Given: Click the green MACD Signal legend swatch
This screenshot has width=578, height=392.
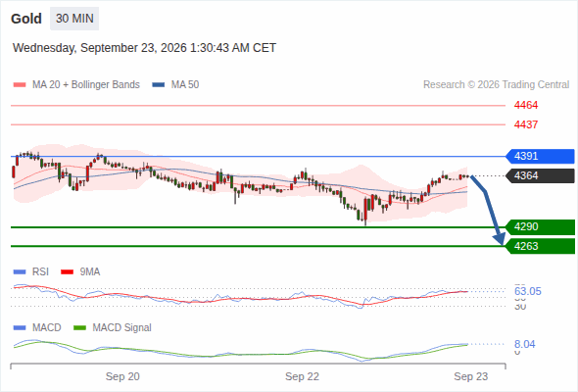Looking at the screenshot, I should pyautogui.click(x=80, y=328).
